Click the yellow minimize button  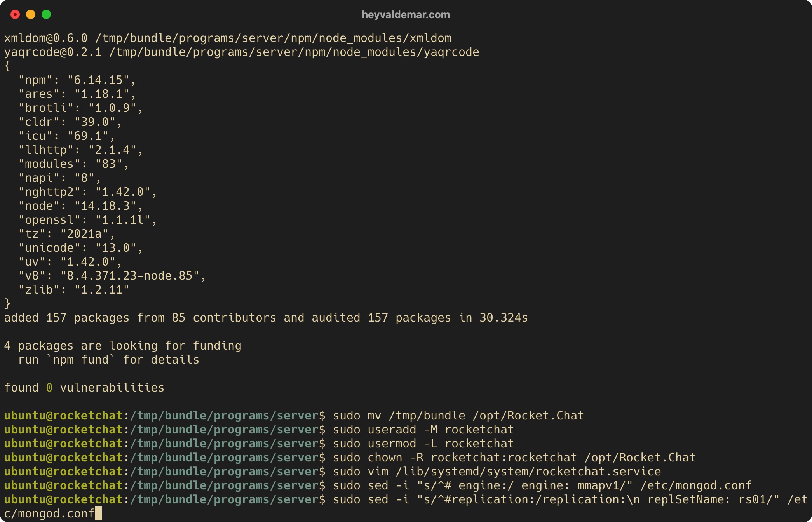(x=31, y=15)
